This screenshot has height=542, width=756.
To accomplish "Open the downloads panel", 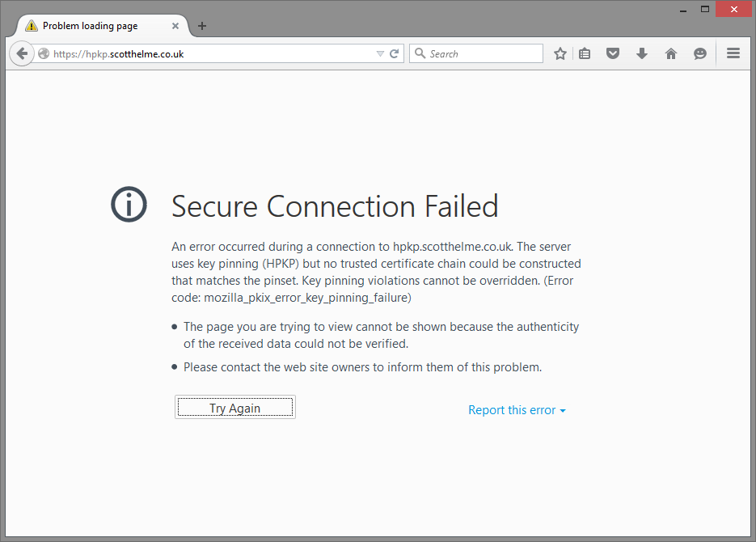I will click(x=641, y=53).
